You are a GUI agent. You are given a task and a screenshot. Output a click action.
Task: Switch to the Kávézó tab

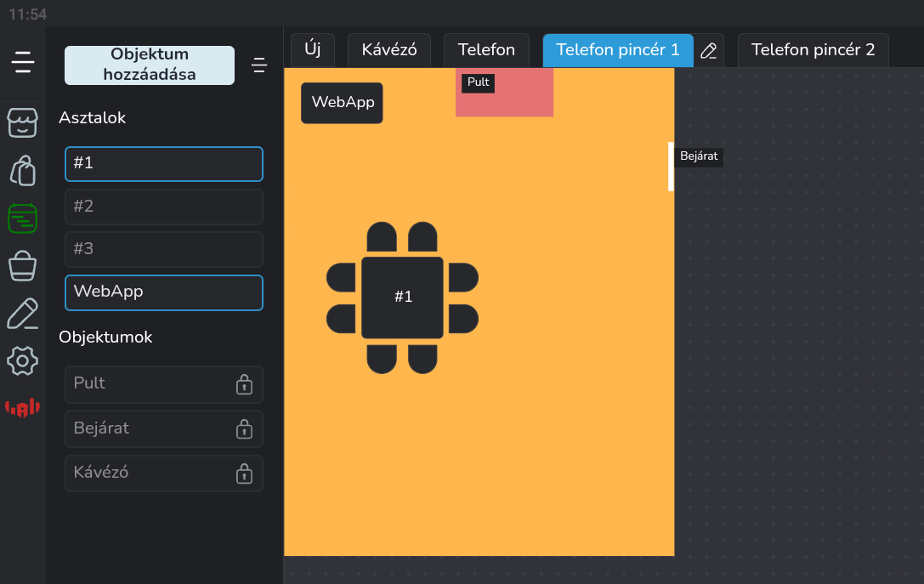[389, 50]
